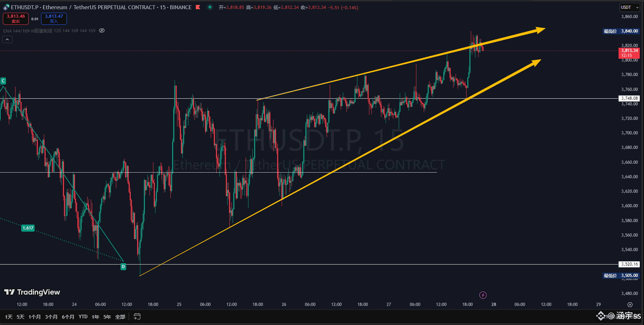This screenshot has width=644, height=325.
Task: Click the red flag marker icon beside BINANCE
Action: [197, 7]
